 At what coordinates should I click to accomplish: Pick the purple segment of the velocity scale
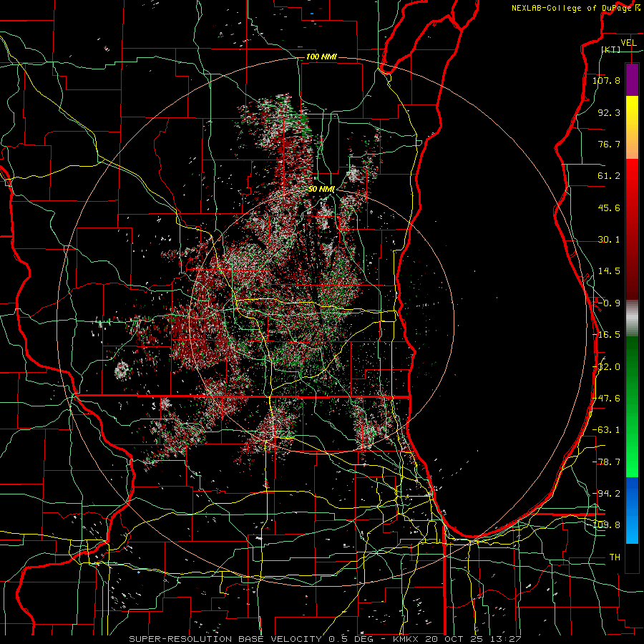click(x=632, y=79)
